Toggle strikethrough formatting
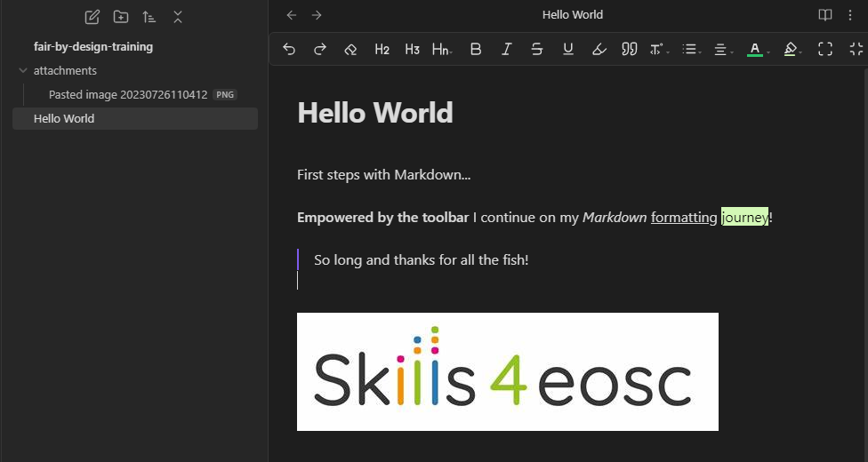 click(537, 50)
